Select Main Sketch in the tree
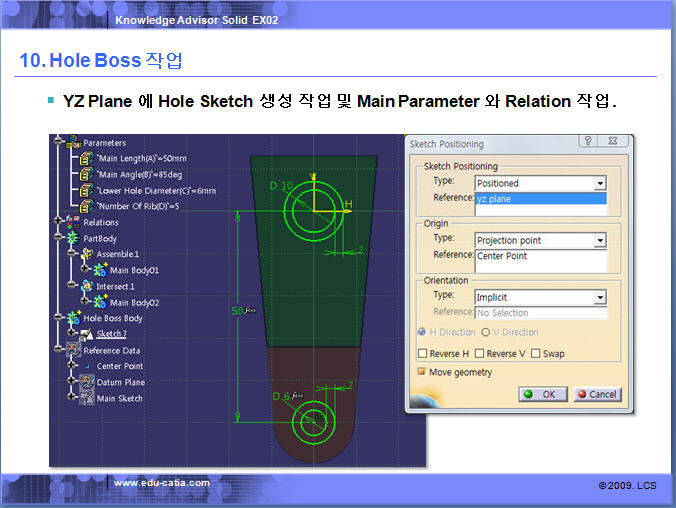 (119, 398)
